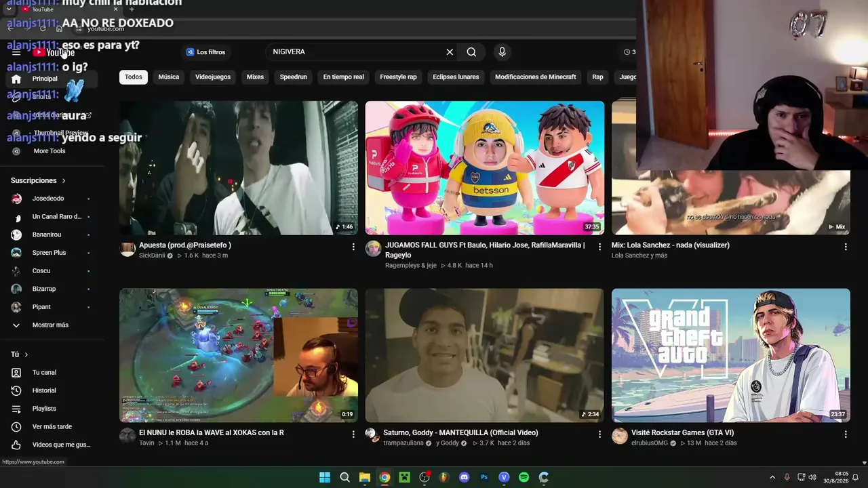
Task: Open Photoshop from the taskbar
Action: coord(484,477)
